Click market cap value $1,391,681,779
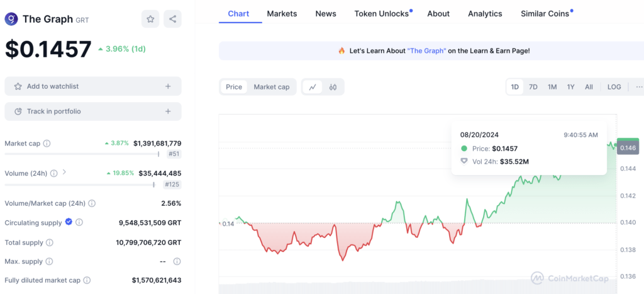Image resolution: width=644 pixels, height=294 pixels. coord(157,144)
